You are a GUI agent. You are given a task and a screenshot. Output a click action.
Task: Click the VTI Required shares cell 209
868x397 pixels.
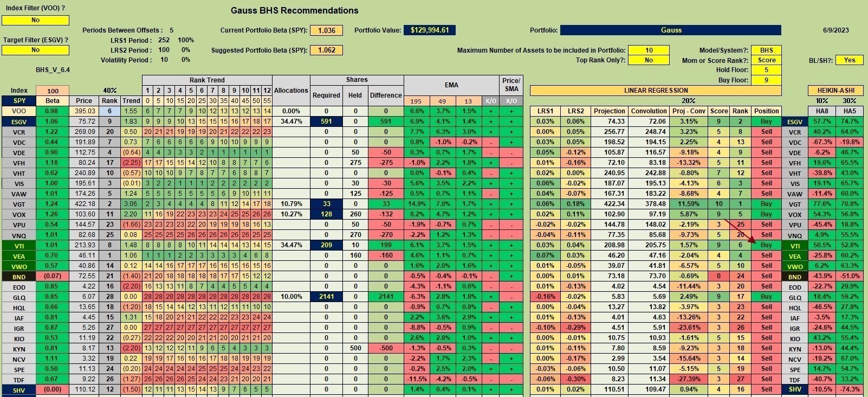pyautogui.click(x=326, y=245)
